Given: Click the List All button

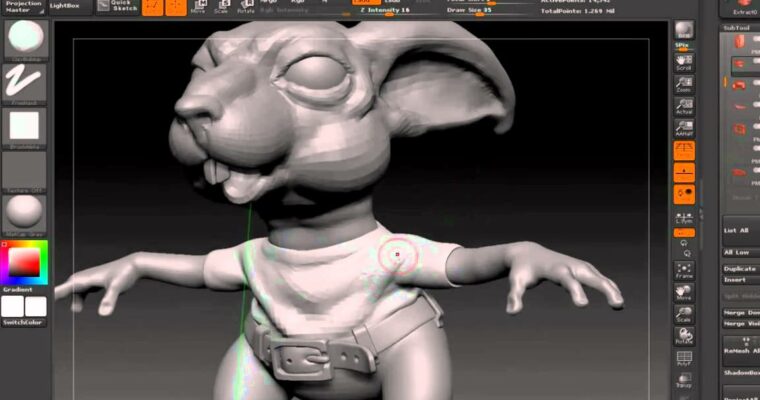Looking at the screenshot, I should point(741,230).
